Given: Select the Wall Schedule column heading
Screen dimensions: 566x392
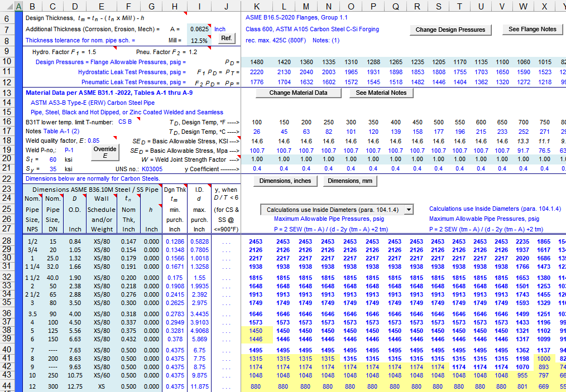Looking at the screenshot, I should point(102,214).
